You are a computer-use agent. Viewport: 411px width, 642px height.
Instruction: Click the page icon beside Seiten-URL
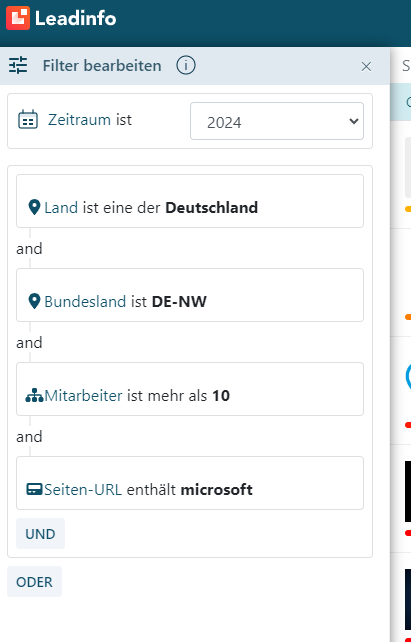click(x=34, y=489)
